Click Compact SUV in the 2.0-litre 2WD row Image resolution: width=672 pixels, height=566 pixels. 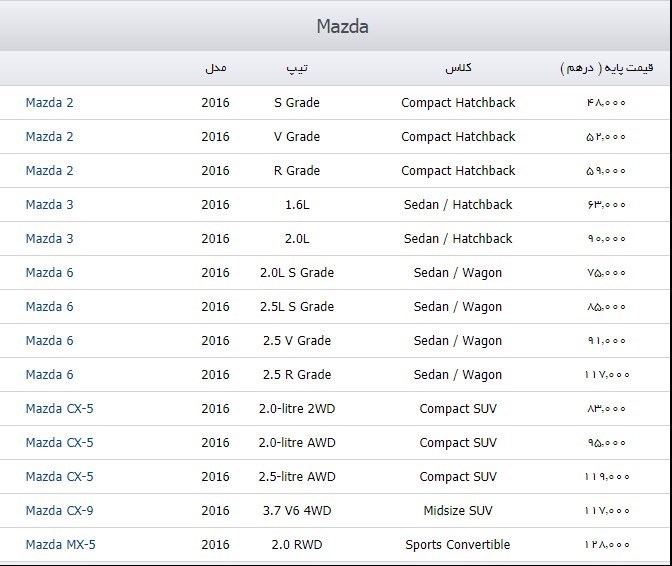(458, 408)
